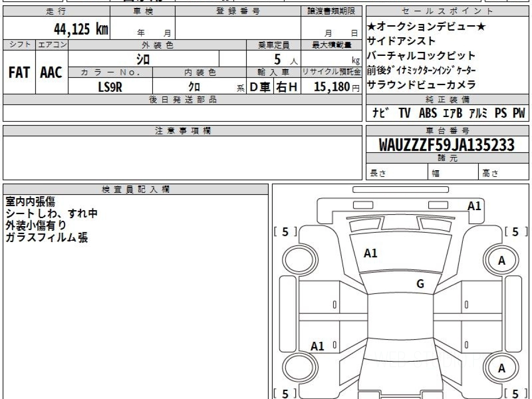Click the 高さ dimension label
Screen dimensions: 532x399
pos(491,173)
